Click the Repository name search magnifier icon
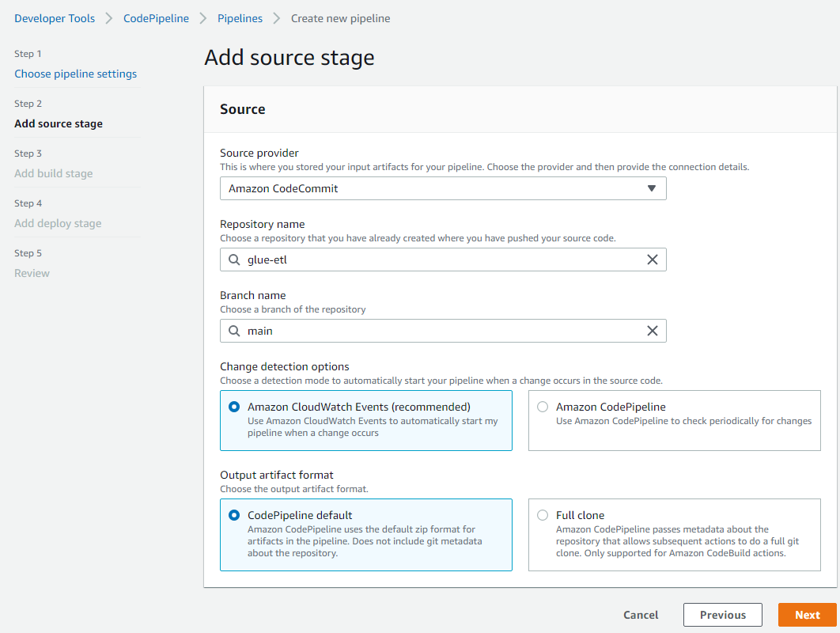 click(x=234, y=260)
